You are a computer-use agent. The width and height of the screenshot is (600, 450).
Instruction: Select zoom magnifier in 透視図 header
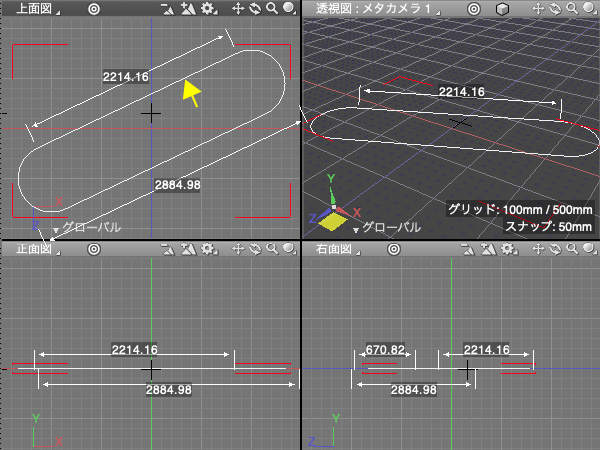click(572, 8)
